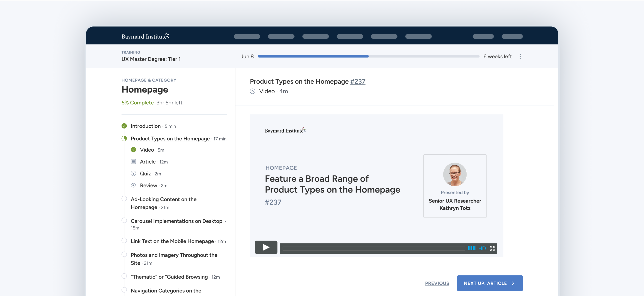Click the Baymard Institute logo in header
This screenshot has width=644, height=296.
(145, 36)
